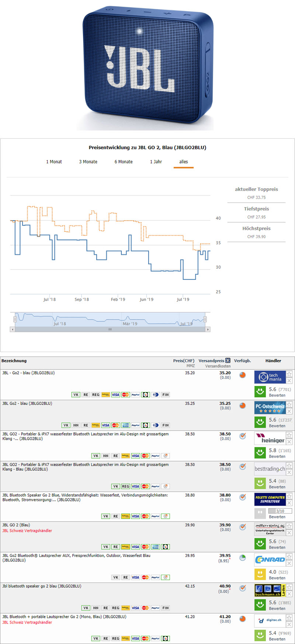Viewport: 295px width, 644px height.
Task: Mark möller+spring as favorite with star
Action: pos(289,526)
